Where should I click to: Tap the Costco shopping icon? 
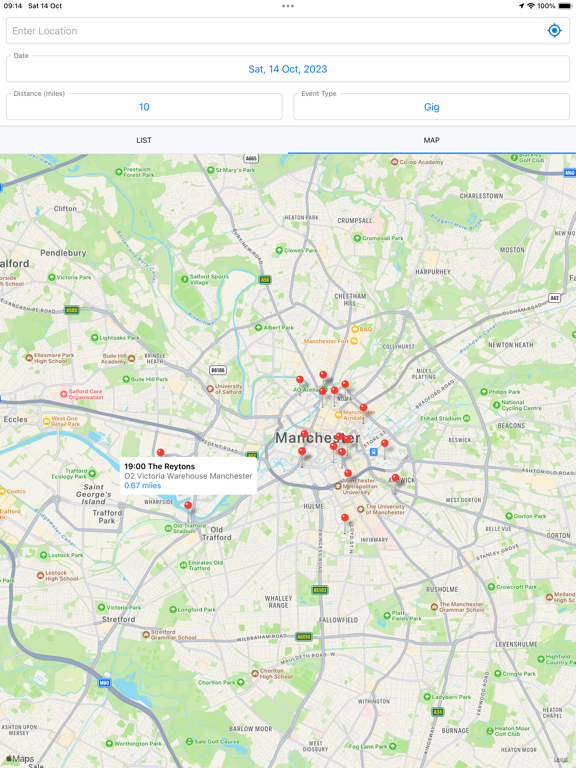[2, 491]
